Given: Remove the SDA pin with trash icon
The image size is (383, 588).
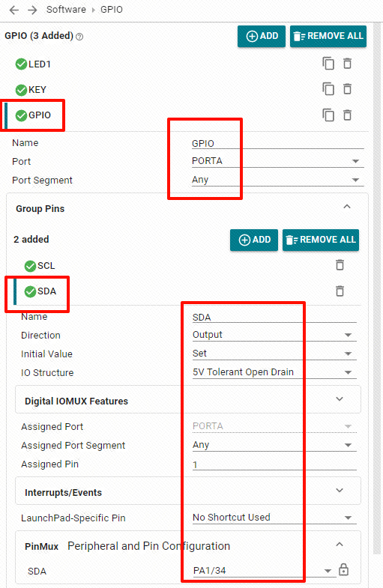Looking at the screenshot, I should point(340,291).
